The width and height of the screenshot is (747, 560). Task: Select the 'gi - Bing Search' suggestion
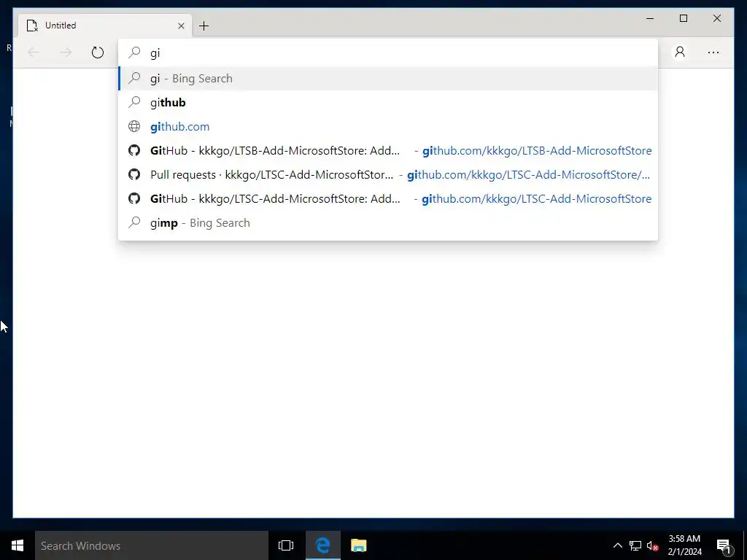click(388, 79)
